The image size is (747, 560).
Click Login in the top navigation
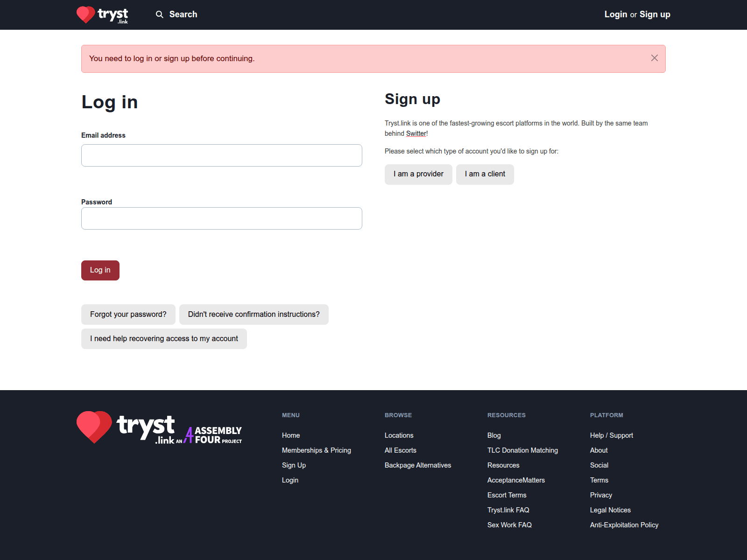click(x=616, y=14)
